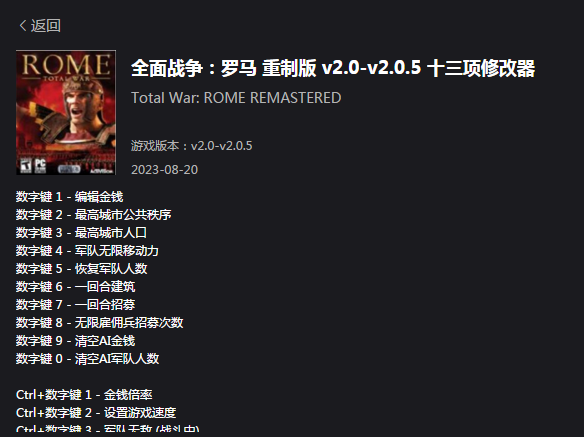This screenshot has width=584, height=437.
Task: Go back using the 返回 link
Action: click(x=45, y=26)
